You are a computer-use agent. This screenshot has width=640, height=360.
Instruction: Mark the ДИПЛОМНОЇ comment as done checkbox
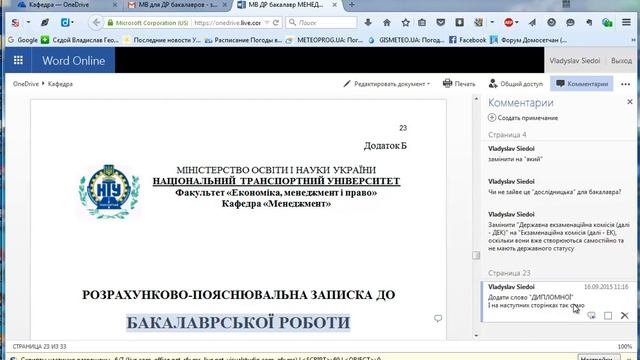(608, 316)
